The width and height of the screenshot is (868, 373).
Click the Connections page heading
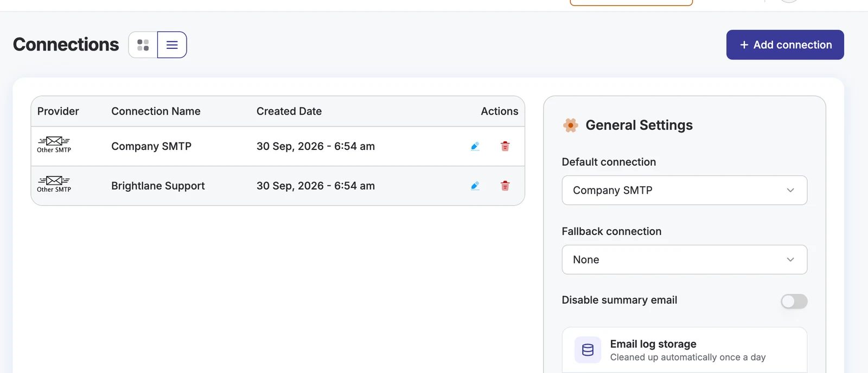click(x=66, y=45)
